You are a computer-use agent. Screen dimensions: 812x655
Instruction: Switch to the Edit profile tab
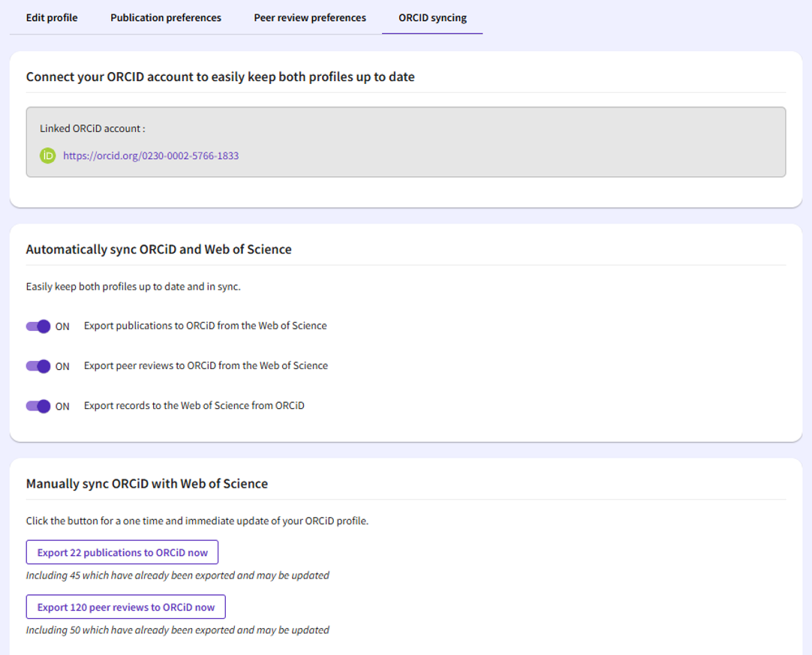pos(51,17)
